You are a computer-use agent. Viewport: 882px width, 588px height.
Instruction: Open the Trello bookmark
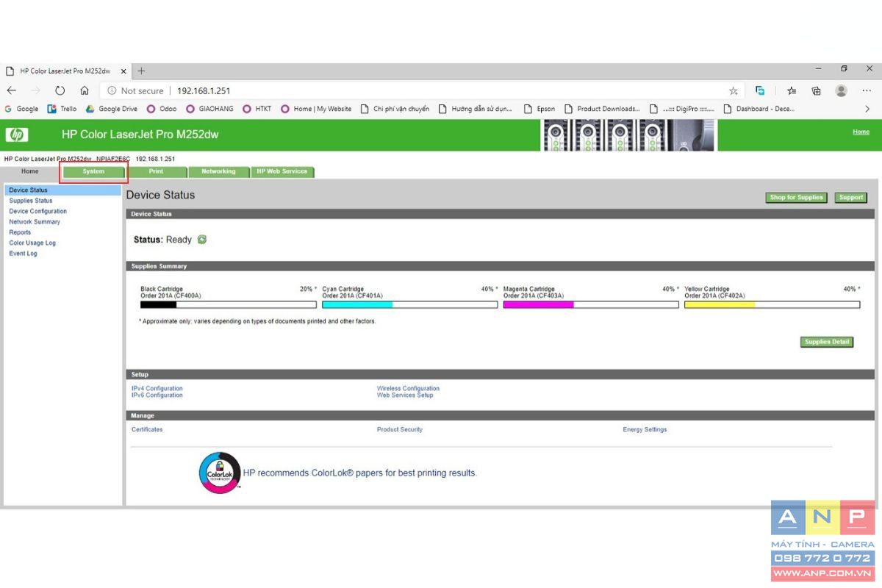[62, 109]
